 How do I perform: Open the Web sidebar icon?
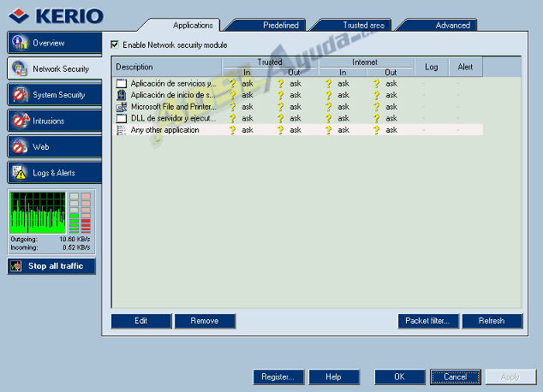coord(20,146)
